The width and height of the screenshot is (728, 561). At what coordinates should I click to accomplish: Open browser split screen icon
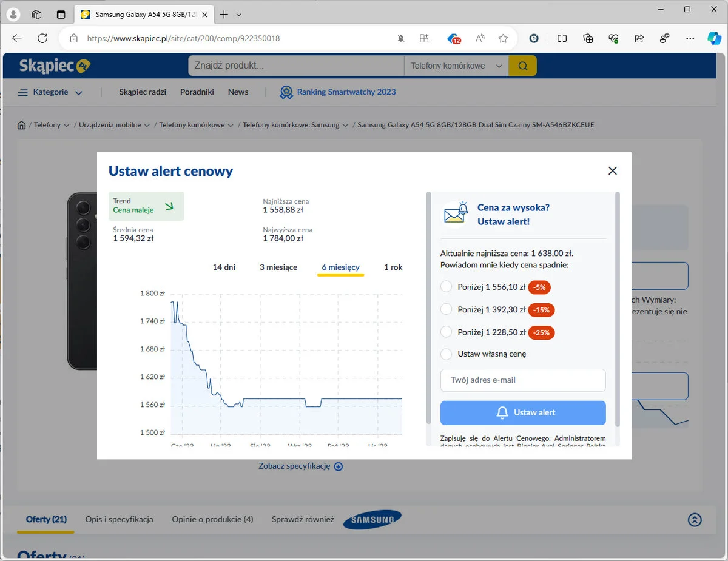coord(562,38)
